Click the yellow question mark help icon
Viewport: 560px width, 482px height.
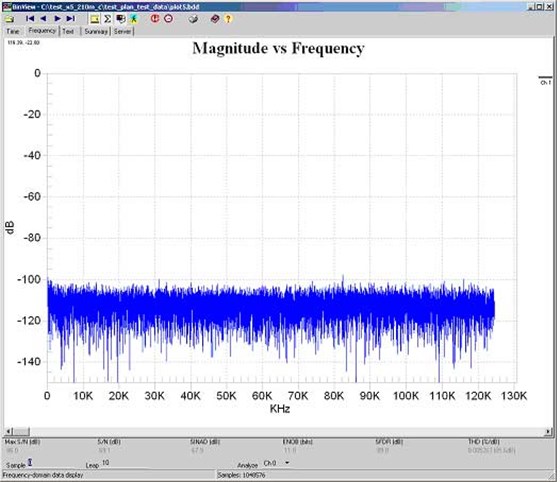pos(228,19)
